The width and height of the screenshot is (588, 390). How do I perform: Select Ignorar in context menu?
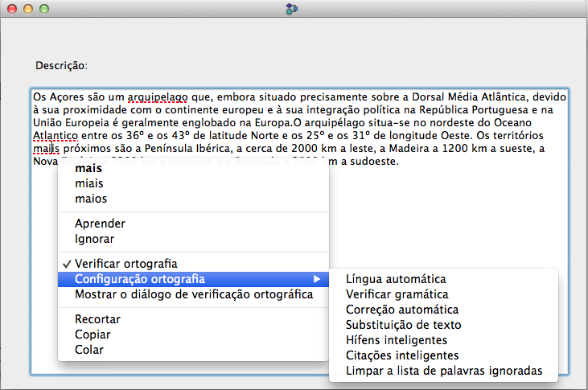[x=94, y=239]
